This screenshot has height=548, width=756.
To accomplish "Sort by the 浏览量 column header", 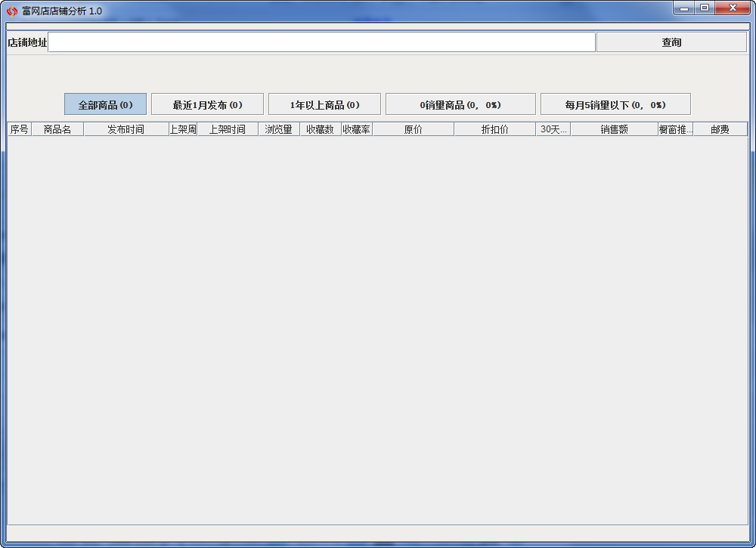I will (278, 128).
